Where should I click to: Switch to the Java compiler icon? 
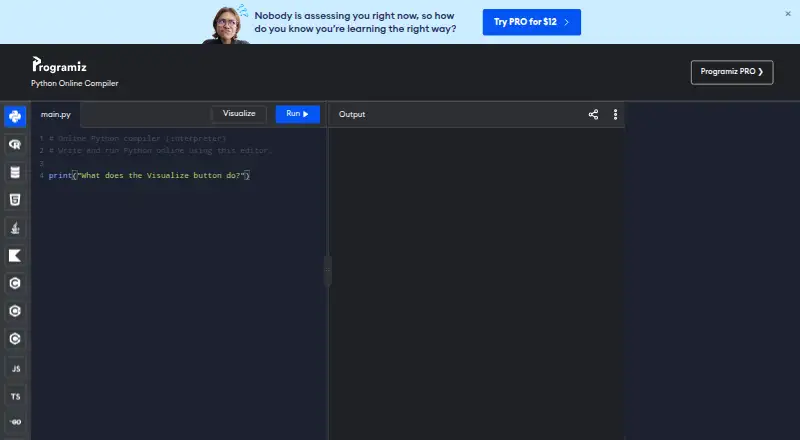(x=15, y=228)
